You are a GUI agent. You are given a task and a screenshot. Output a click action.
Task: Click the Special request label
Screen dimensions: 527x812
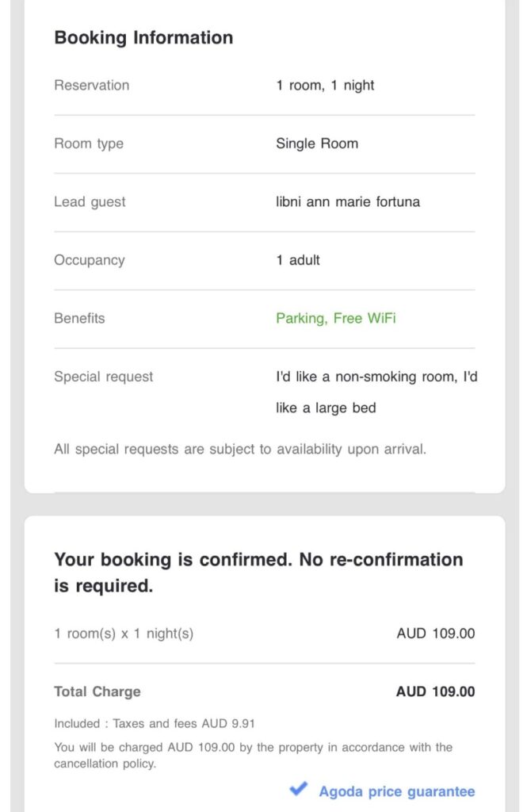(104, 377)
